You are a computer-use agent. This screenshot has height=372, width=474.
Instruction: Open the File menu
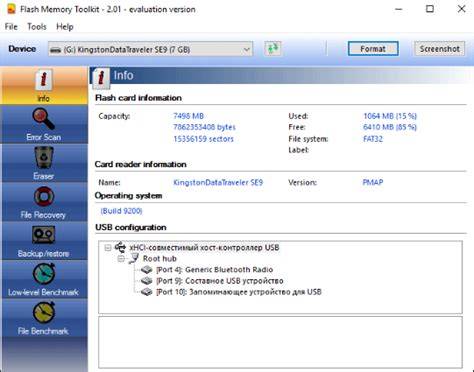pyautogui.click(x=11, y=27)
